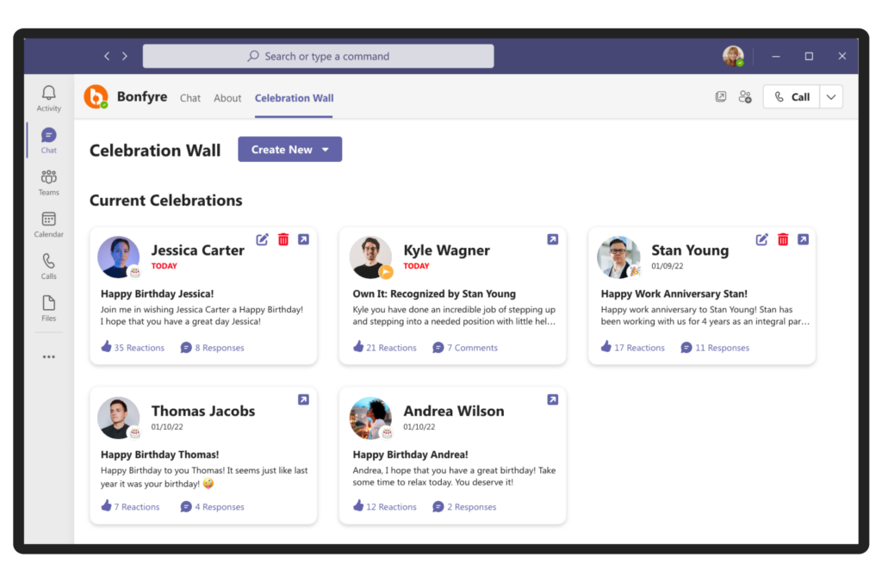Click the search or command box
Image resolution: width=882 pixels, height=588 pixels.
click(318, 56)
